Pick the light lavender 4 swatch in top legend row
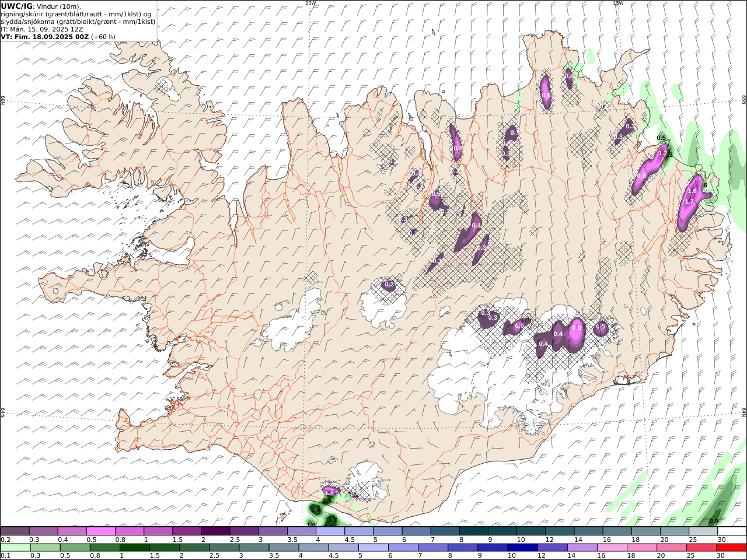747x560 pixels. pyautogui.click(x=329, y=531)
